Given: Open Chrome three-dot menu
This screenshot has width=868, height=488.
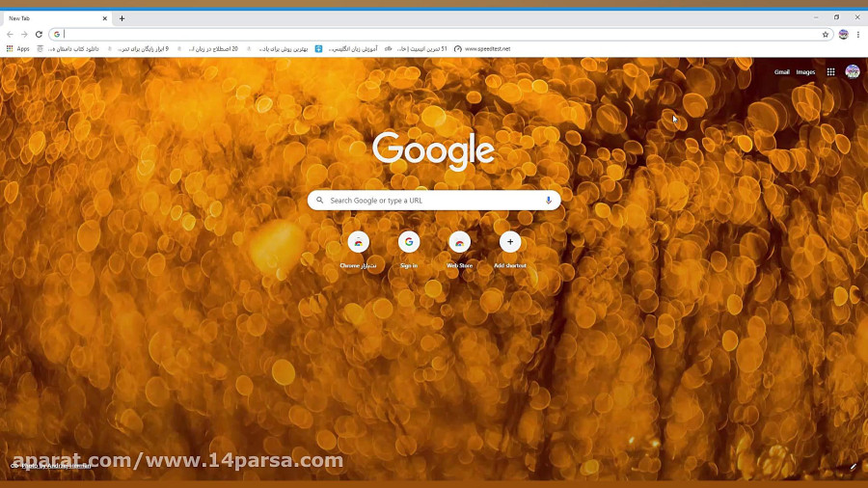Looking at the screenshot, I should pyautogui.click(x=858, y=35).
